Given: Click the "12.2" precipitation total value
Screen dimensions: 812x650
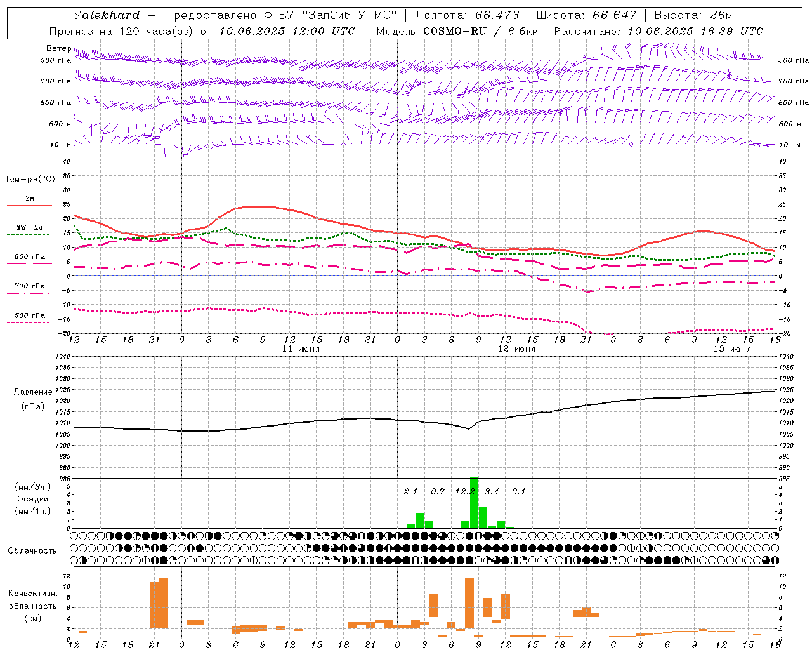Looking at the screenshot, I should click(465, 491).
